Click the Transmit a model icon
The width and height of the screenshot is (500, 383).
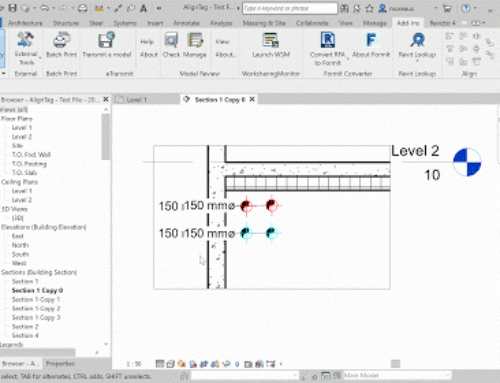click(106, 40)
